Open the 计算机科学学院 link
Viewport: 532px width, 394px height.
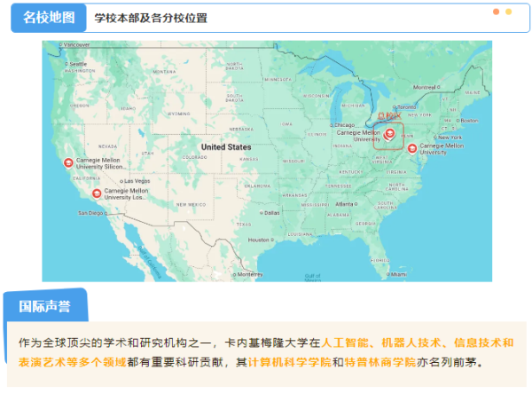pyautogui.click(x=290, y=363)
